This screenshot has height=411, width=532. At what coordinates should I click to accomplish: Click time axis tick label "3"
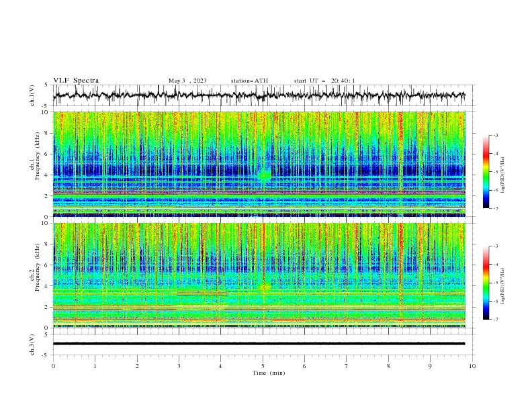tap(179, 366)
